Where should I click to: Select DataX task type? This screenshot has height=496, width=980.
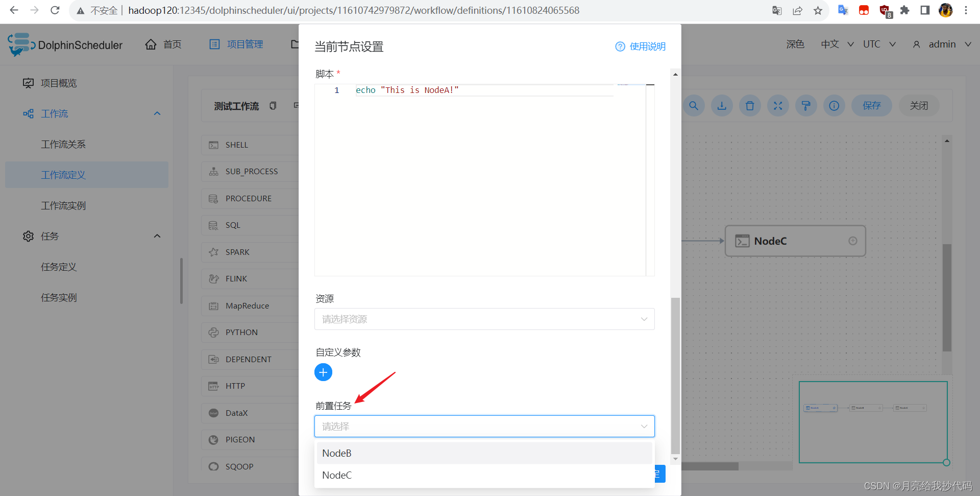250,413
